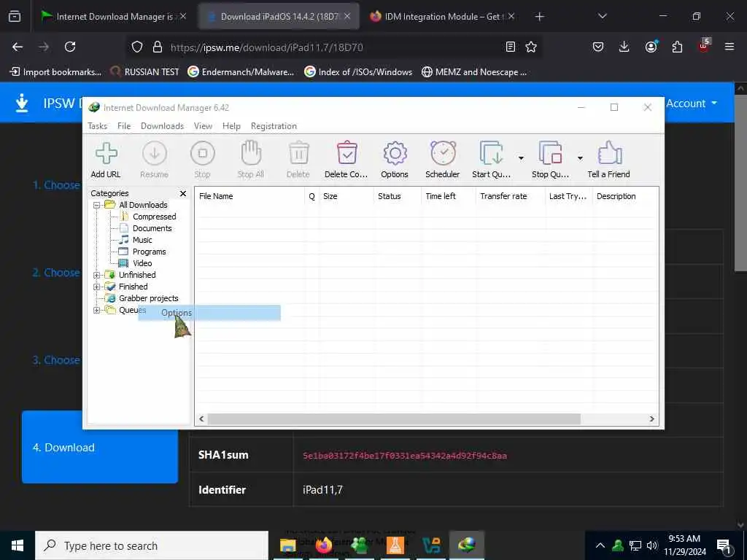This screenshot has height=560, width=747.
Task: Click the horizontal scrollbar left arrow
Action: tap(201, 419)
